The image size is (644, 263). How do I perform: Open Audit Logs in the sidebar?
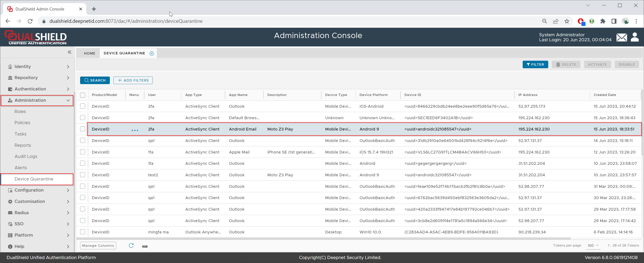26,156
